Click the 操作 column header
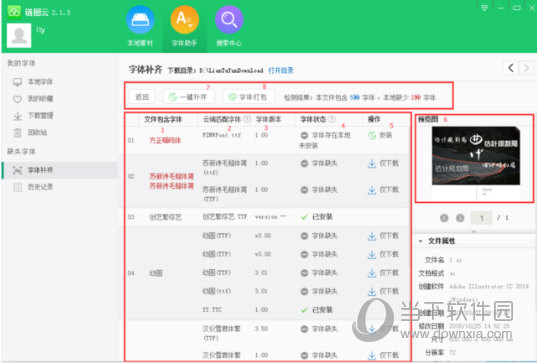 pos(374,119)
